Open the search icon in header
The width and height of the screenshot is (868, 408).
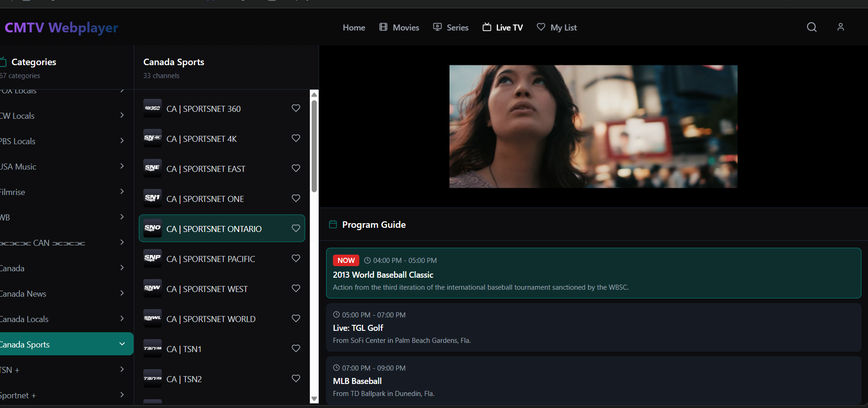[x=812, y=27]
